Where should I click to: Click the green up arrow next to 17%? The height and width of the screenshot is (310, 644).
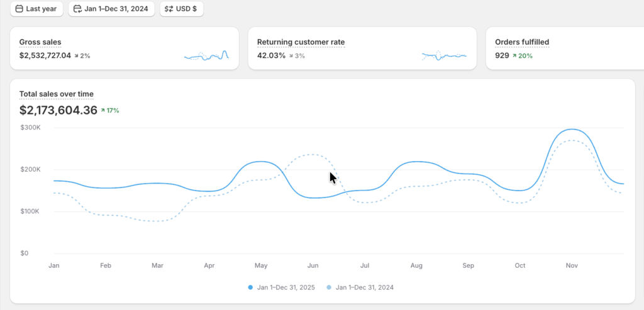coord(103,111)
